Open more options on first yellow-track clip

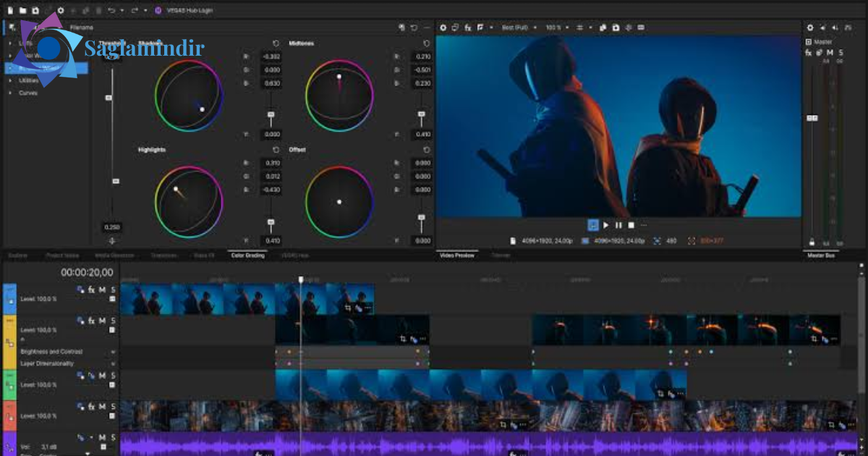tap(423, 339)
